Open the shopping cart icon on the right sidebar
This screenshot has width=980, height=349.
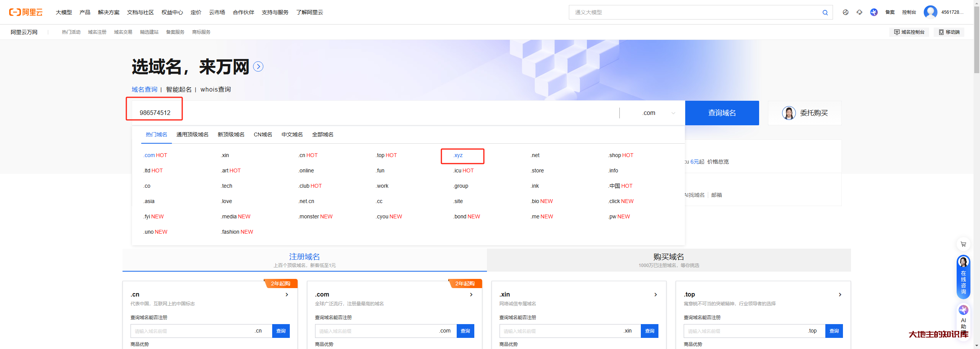pyautogui.click(x=964, y=244)
